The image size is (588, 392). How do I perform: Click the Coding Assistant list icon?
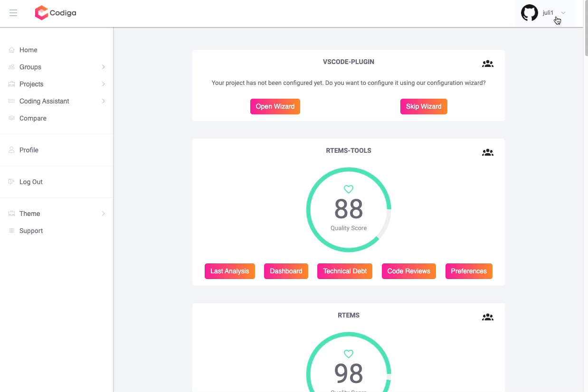click(x=12, y=101)
